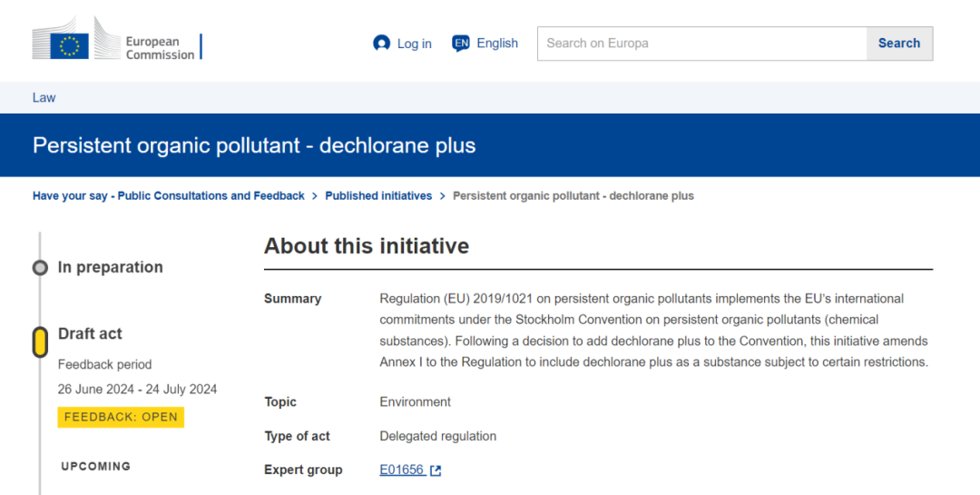
Task: Open Have your say breadcrumb link
Action: click(x=169, y=196)
